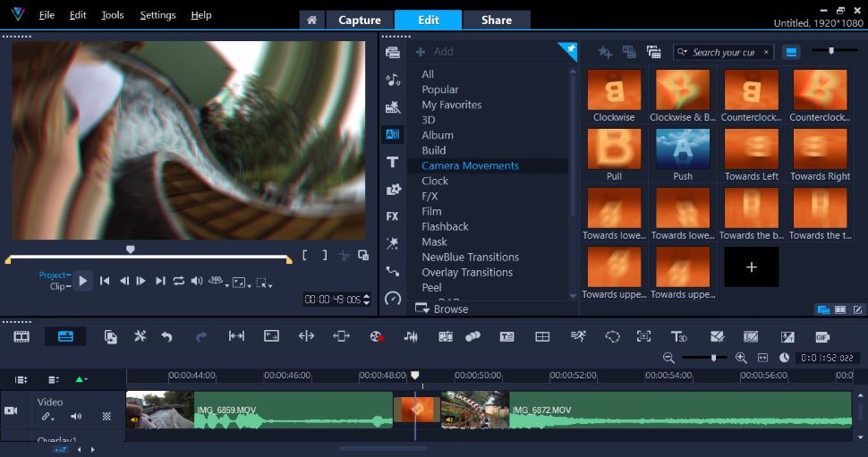Open Time Remapping running-man icon
The height and width of the screenshot is (457, 868).
tap(578, 336)
